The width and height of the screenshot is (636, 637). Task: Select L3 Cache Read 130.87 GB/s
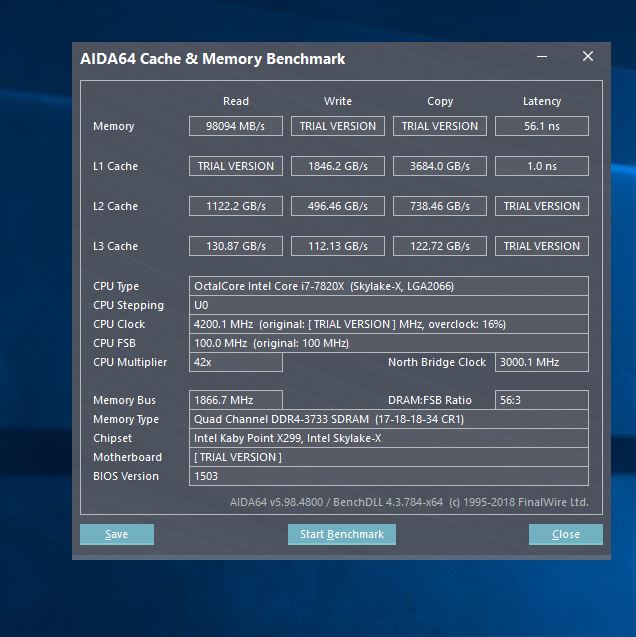tap(236, 246)
